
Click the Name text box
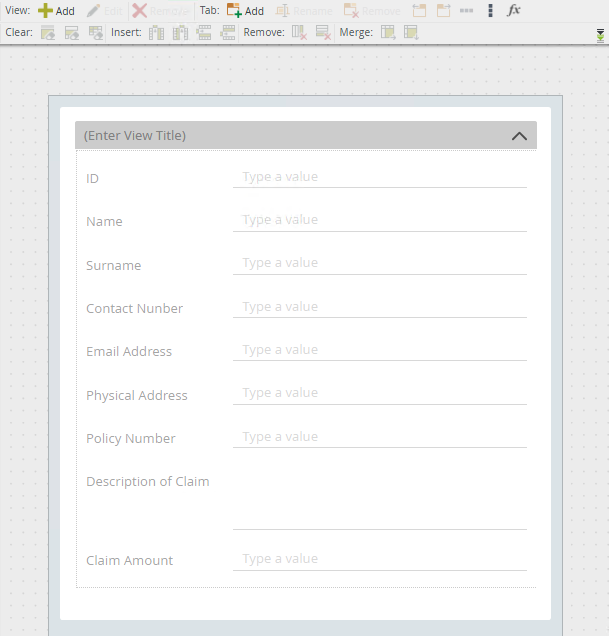click(x=380, y=221)
